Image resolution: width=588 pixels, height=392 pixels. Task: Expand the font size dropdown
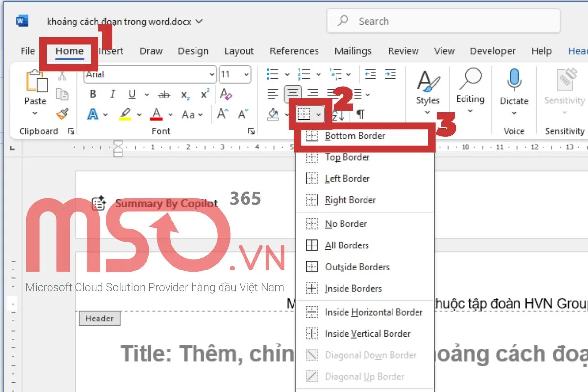point(246,75)
